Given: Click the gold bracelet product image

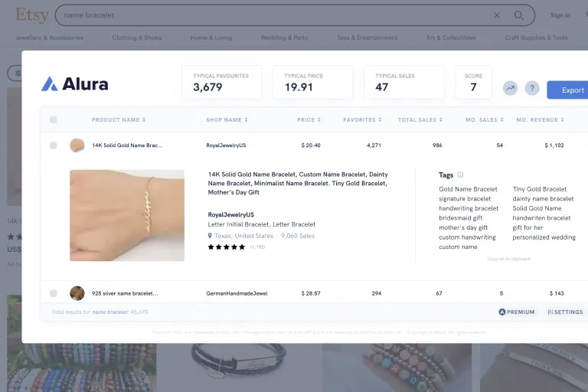Looking at the screenshot, I should click(x=127, y=215).
